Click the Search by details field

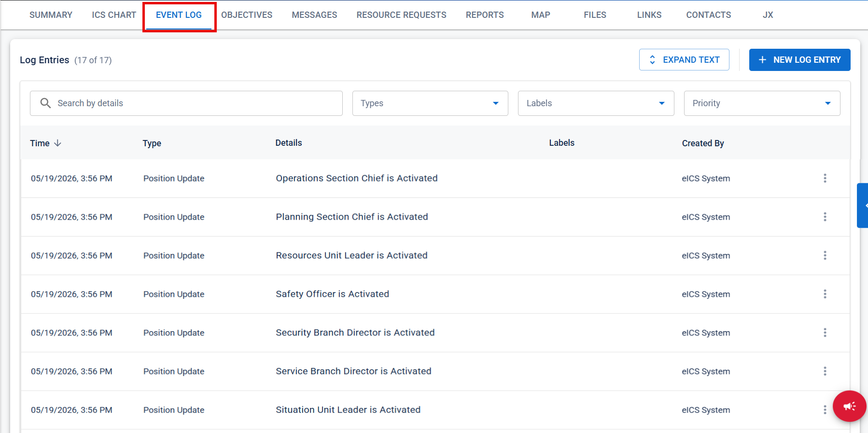[x=186, y=103]
